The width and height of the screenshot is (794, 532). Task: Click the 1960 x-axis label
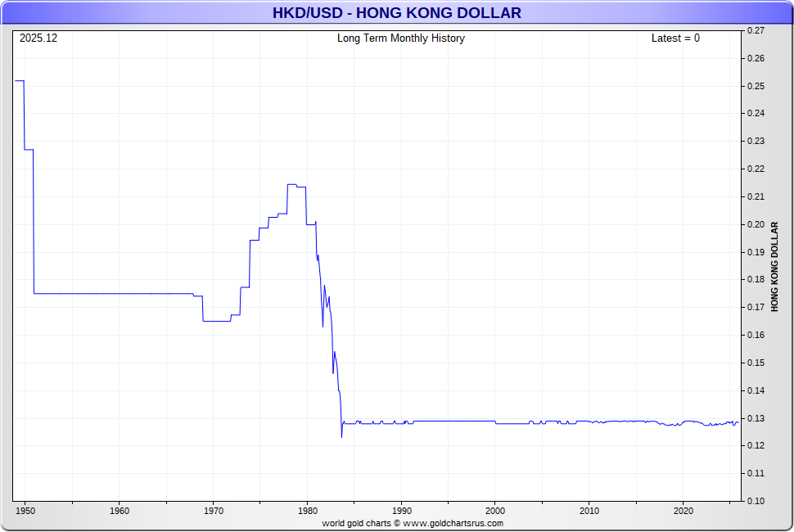(x=120, y=511)
